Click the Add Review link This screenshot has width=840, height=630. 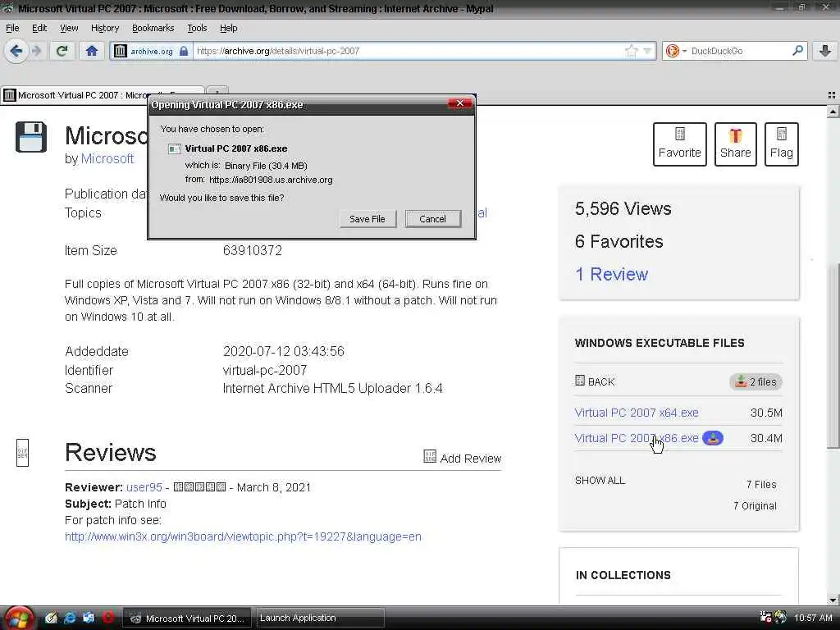(463, 458)
